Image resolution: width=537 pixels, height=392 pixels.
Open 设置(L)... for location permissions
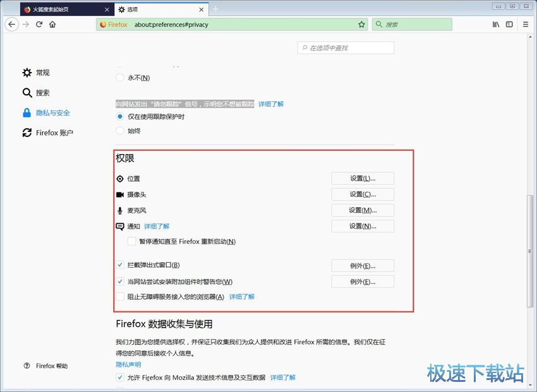tap(363, 178)
